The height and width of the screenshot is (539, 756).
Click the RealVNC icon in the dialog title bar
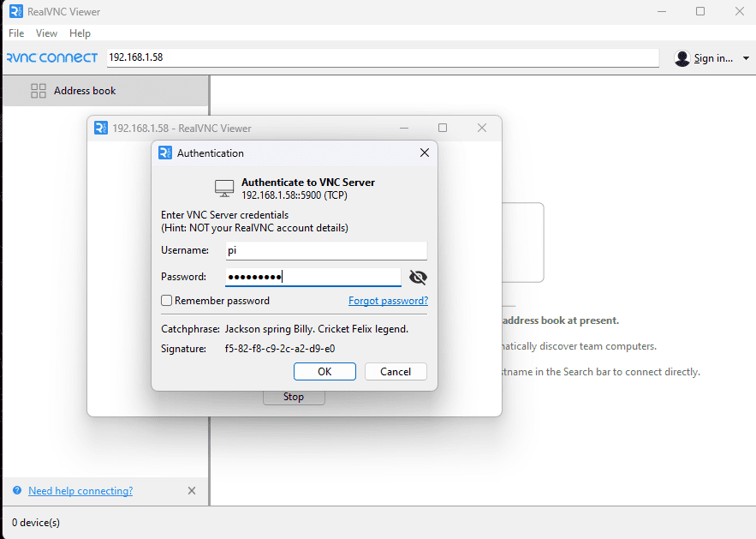pos(164,153)
